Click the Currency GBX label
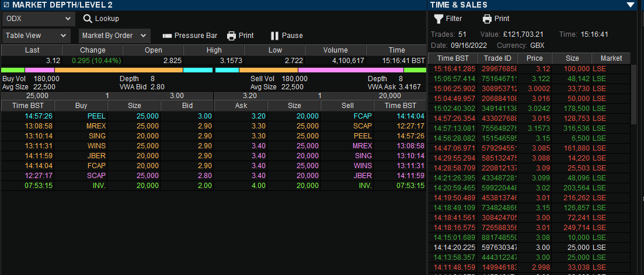Screen dimensions: 644x275 tap(521, 45)
